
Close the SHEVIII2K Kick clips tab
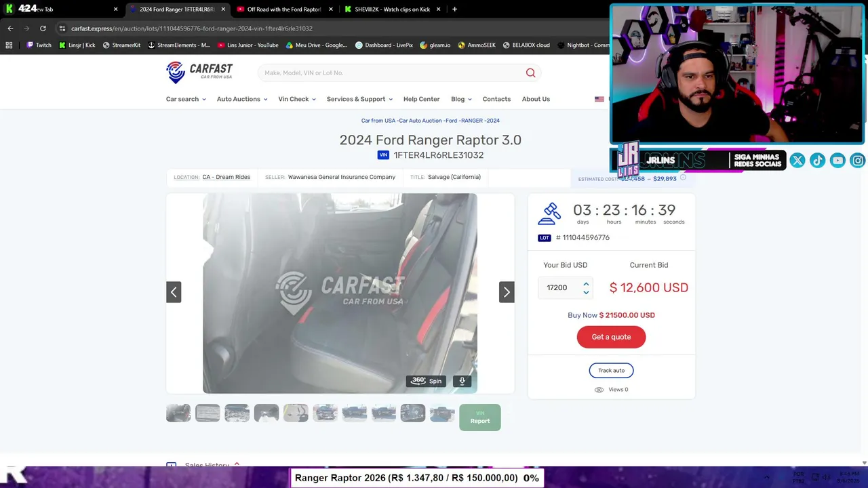click(438, 9)
